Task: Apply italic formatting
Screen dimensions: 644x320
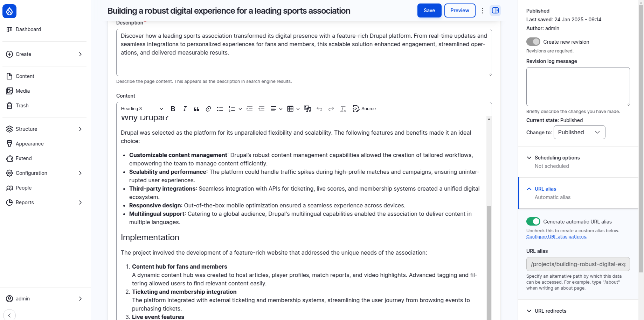Action: pyautogui.click(x=185, y=109)
